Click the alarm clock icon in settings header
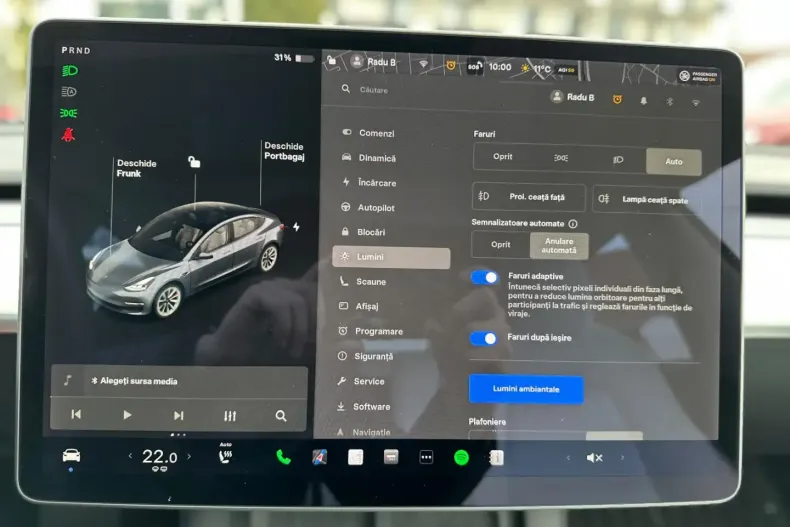The height and width of the screenshot is (527, 790). coord(617,99)
